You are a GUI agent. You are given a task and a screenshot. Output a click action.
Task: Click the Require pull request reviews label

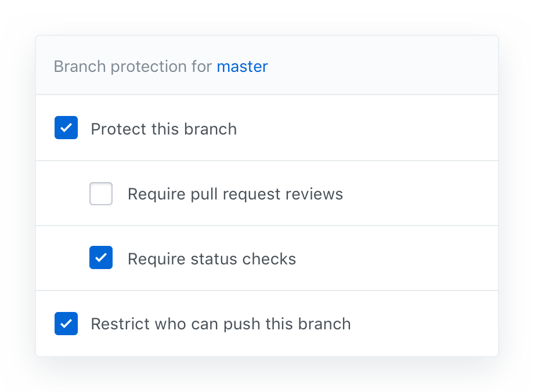point(235,194)
